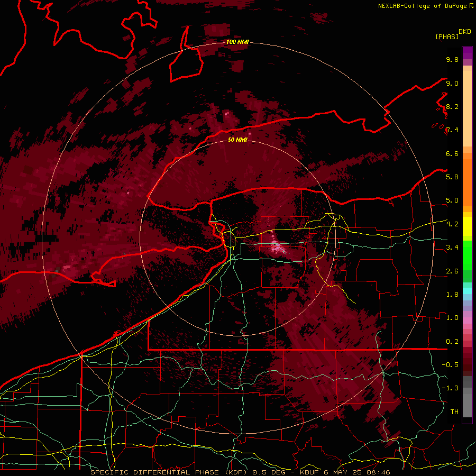
Task: Click the 9.0 value on the legend
Action: coord(452,83)
